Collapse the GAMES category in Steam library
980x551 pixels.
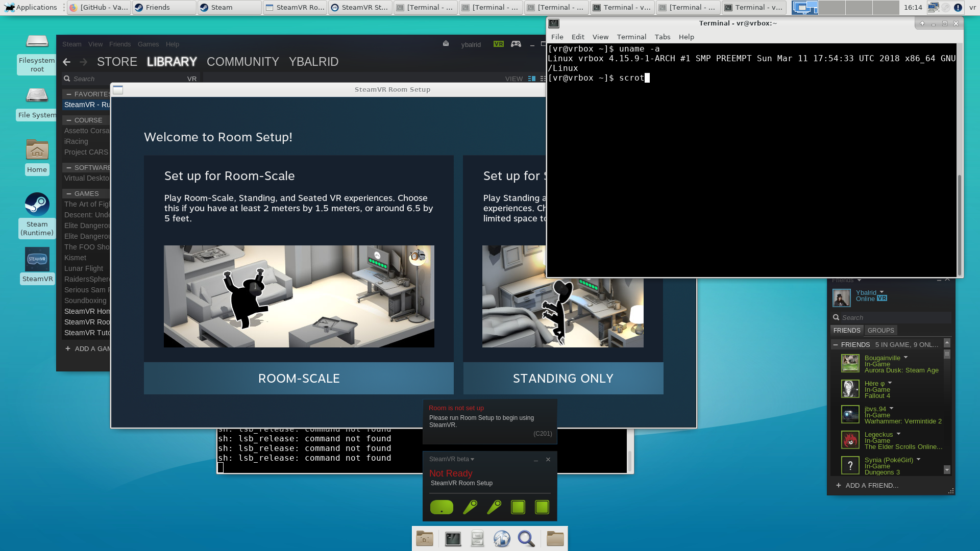point(69,194)
